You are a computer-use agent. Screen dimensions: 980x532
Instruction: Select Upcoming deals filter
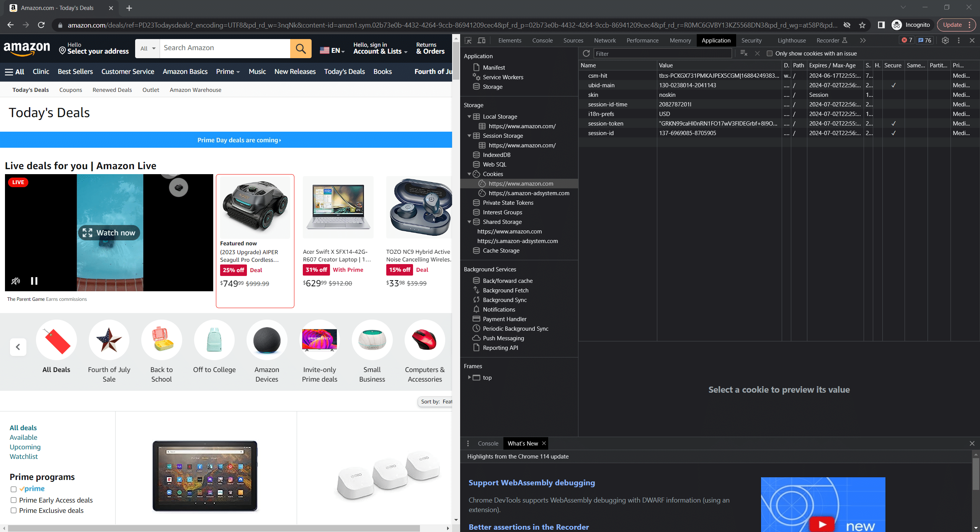point(25,447)
